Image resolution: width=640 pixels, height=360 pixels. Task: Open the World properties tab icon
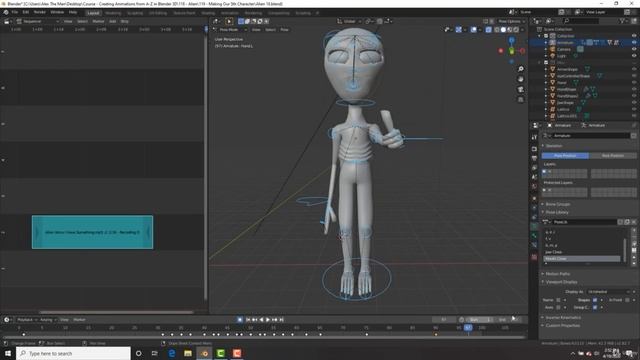pyautogui.click(x=534, y=187)
